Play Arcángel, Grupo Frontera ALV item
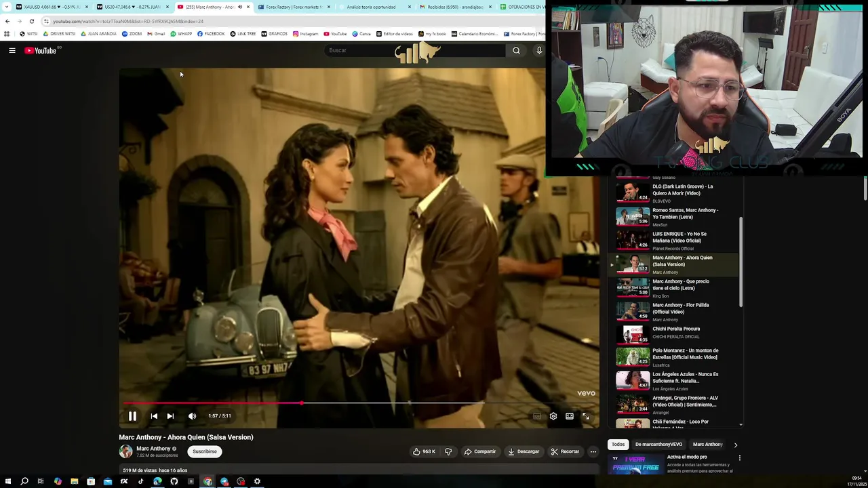The image size is (868, 488). (x=674, y=405)
